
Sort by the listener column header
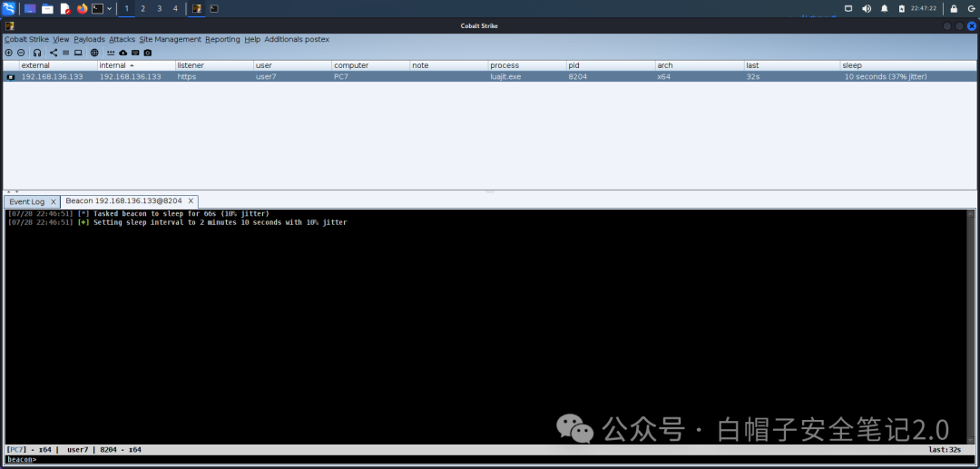pos(214,65)
